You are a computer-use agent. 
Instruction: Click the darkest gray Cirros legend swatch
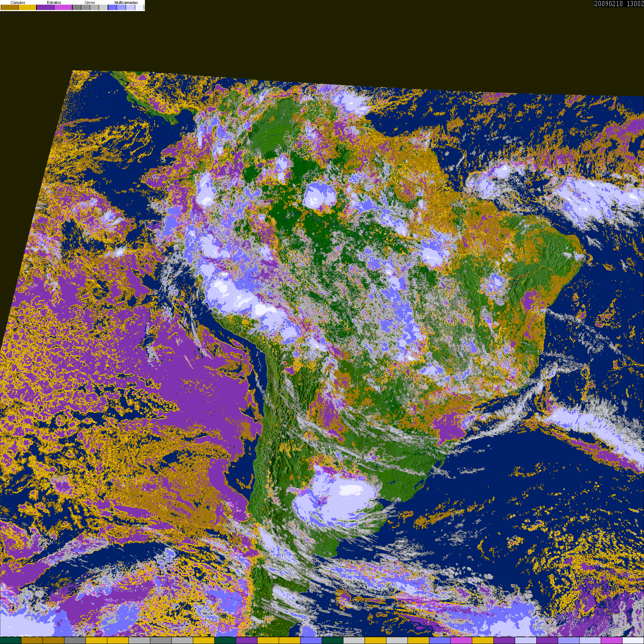pos(77,7)
